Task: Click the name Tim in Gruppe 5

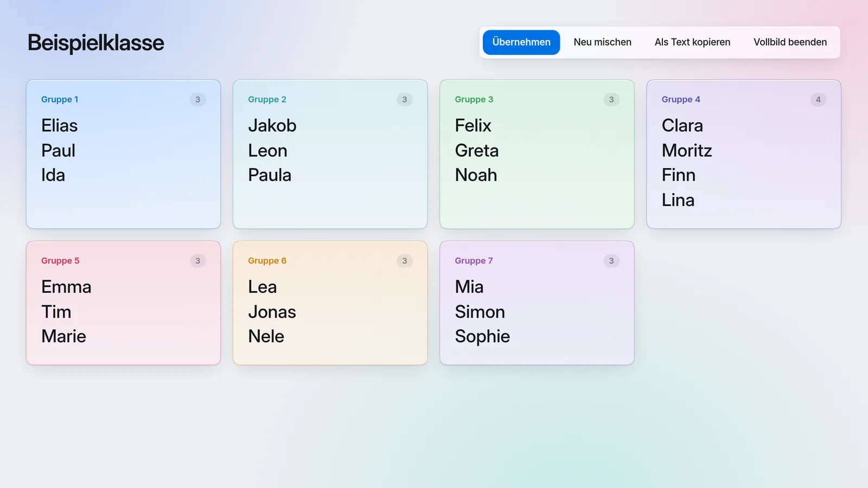Action: pyautogui.click(x=56, y=312)
